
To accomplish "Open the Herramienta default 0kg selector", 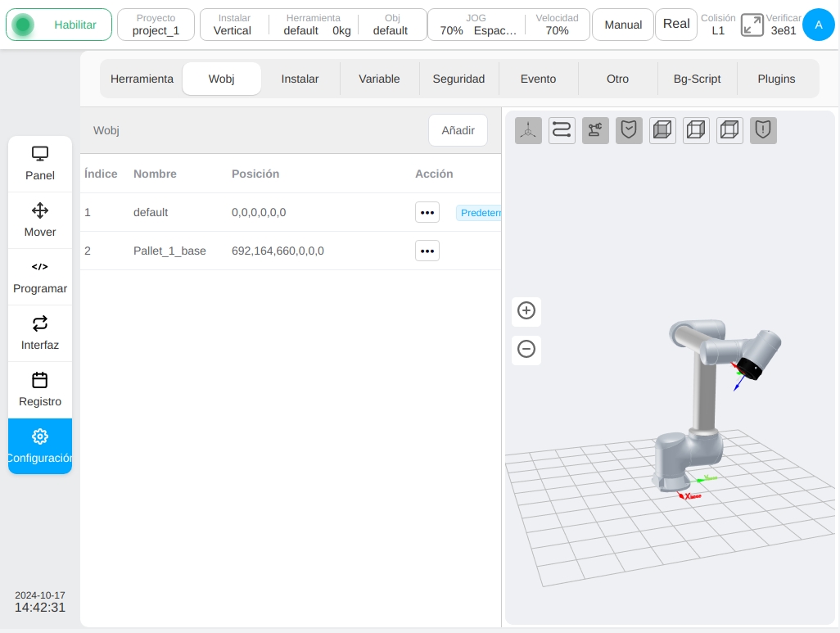I will (315, 25).
